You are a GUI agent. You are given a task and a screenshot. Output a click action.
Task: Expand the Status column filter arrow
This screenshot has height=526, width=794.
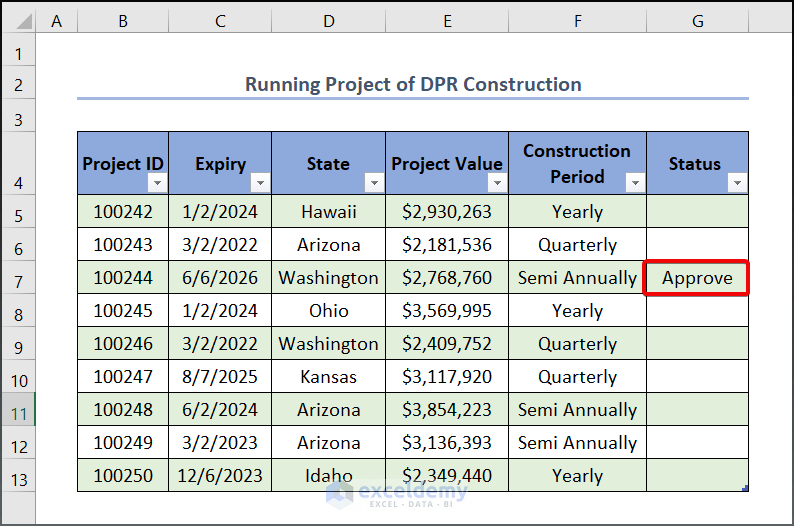coord(737,183)
